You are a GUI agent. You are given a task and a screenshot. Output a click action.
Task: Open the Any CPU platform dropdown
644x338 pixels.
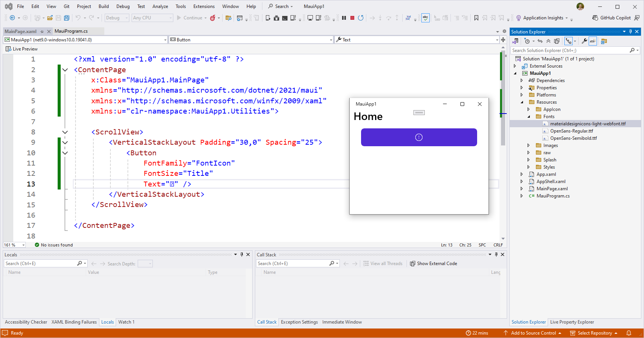click(x=152, y=18)
